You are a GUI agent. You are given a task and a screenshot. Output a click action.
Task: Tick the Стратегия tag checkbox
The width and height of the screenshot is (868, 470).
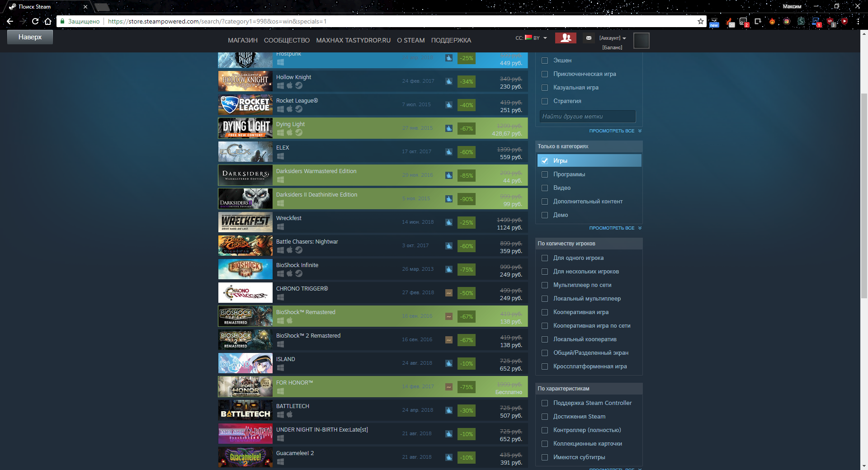545,101
